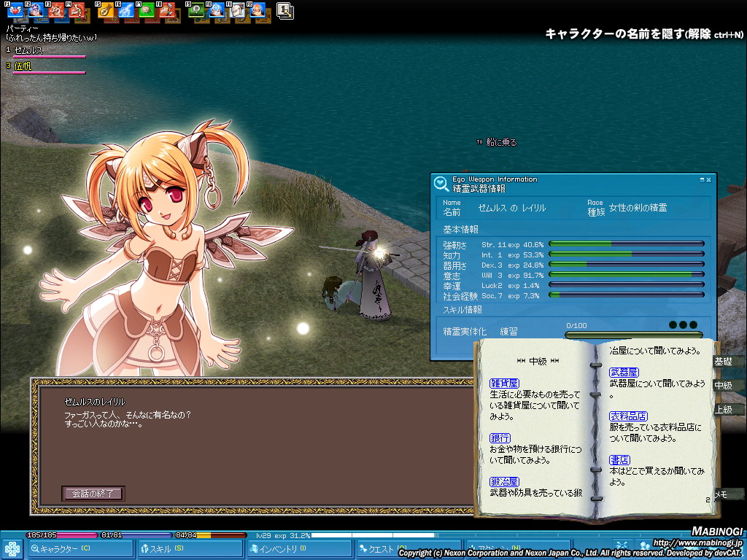
Task: Cast the F6 lightning bolt skill
Action: click(126, 10)
